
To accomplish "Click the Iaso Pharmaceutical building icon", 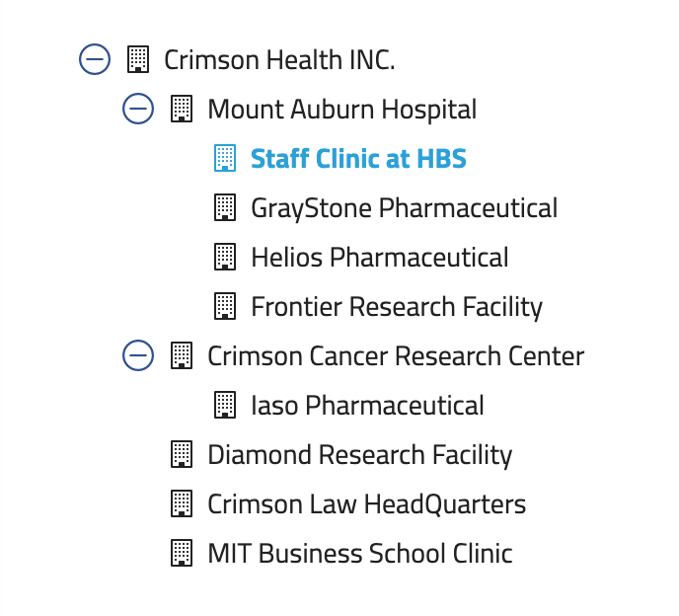I will click(225, 405).
